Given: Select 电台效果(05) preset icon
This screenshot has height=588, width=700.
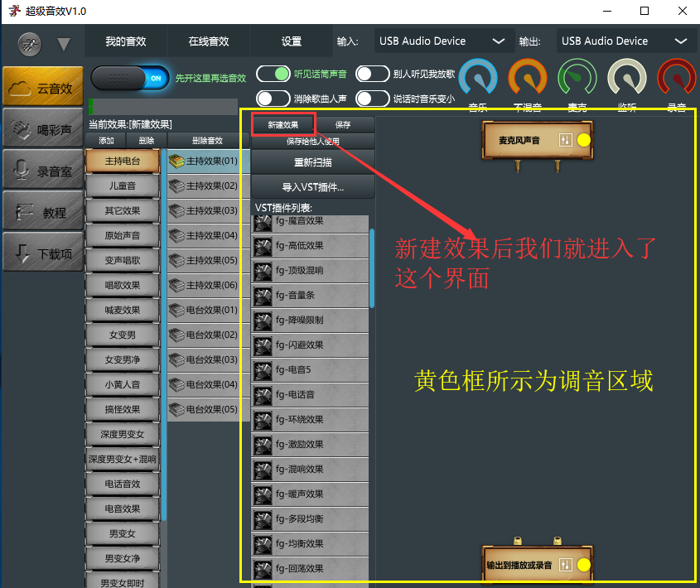Looking at the screenshot, I should coord(176,409).
